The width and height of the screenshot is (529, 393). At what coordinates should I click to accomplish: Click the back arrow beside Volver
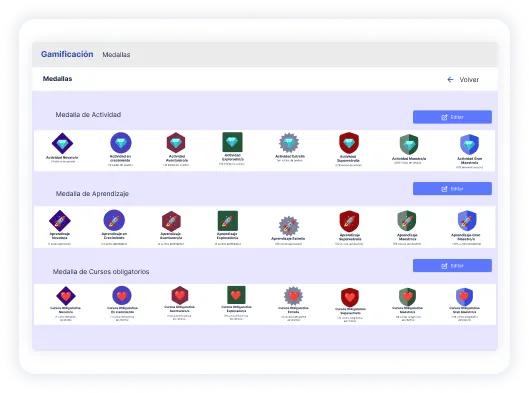pos(450,80)
